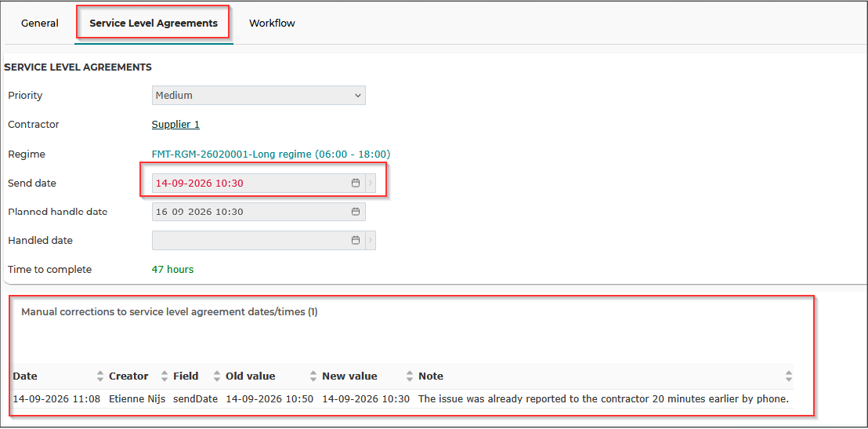Open the Handled date calendar icon
This screenshot has width=868, height=429.
pyautogui.click(x=356, y=241)
